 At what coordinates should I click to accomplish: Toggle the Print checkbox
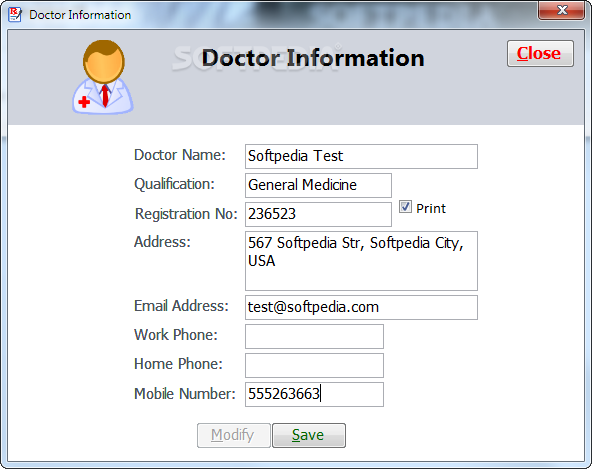[405, 207]
